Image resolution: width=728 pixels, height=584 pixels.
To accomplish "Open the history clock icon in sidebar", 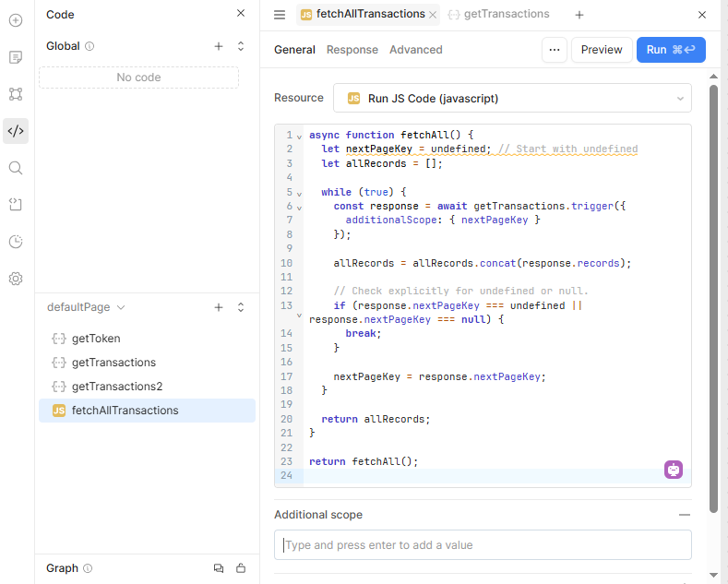I will pos(16,242).
